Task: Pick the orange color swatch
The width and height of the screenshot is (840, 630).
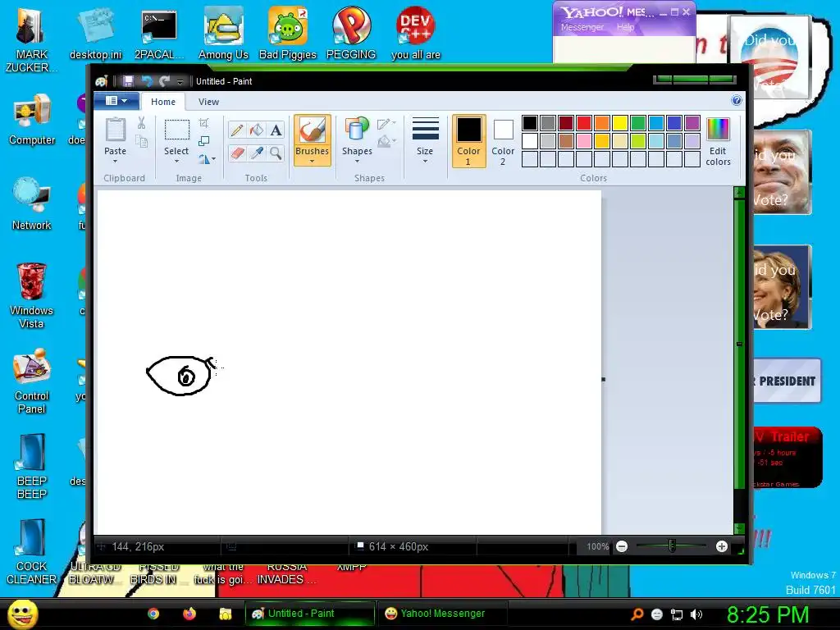Action: coord(602,123)
